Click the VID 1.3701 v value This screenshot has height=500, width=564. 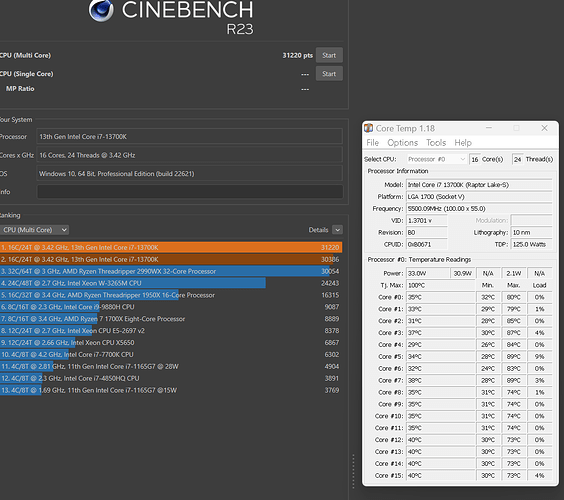(427, 221)
